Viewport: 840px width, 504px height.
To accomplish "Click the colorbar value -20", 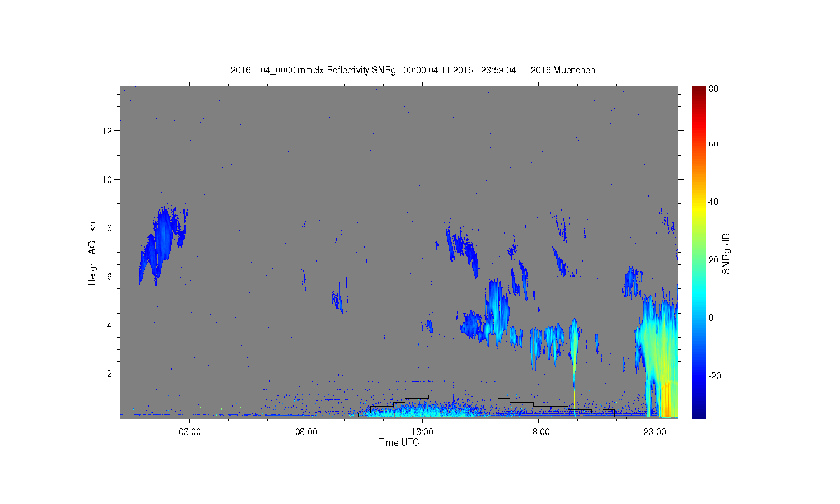I will pos(715,376).
